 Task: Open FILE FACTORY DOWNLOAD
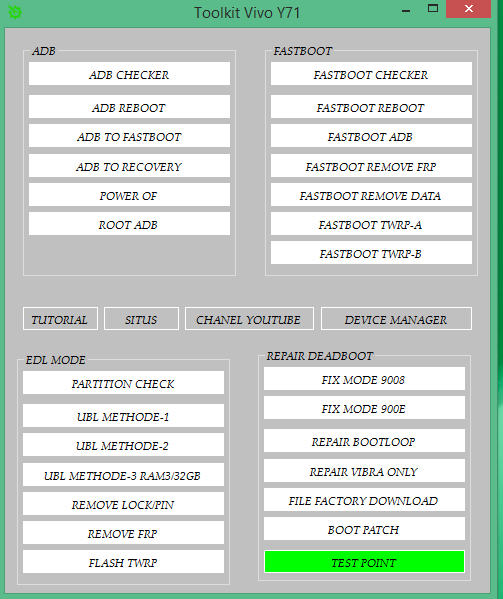[364, 500]
